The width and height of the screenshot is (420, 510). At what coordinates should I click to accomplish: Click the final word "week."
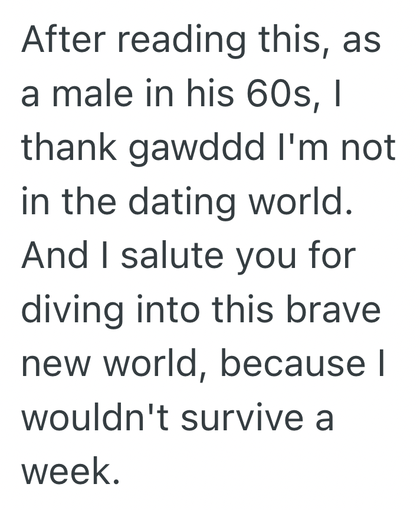70,469
